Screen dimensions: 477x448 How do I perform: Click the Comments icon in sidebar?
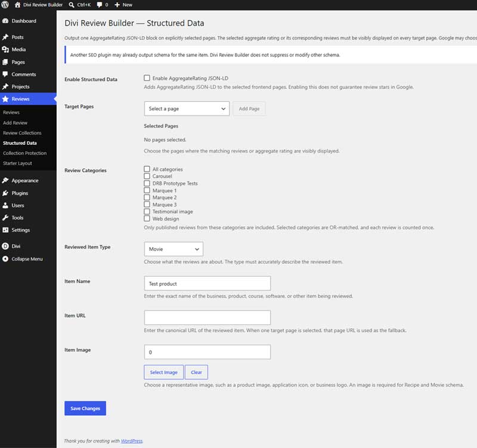pos(5,74)
